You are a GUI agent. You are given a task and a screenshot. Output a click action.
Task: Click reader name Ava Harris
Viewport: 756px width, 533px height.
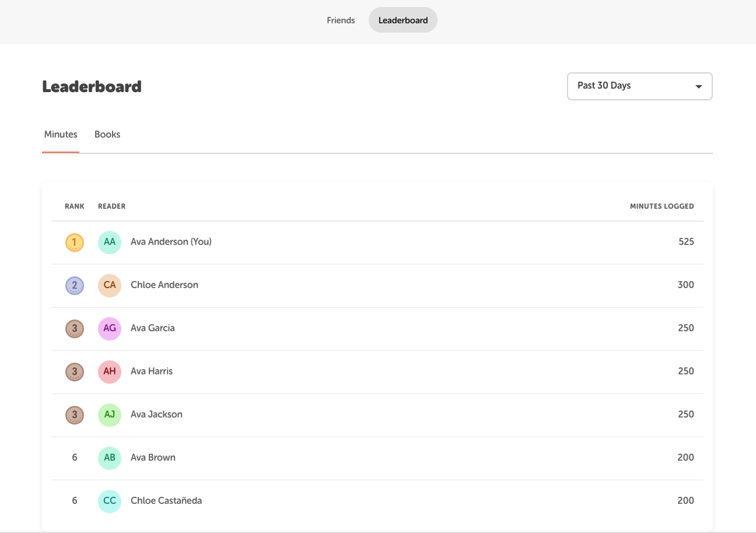tap(152, 371)
